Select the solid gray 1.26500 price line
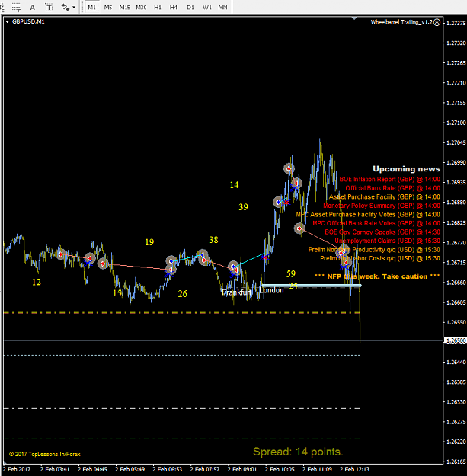 point(223,340)
